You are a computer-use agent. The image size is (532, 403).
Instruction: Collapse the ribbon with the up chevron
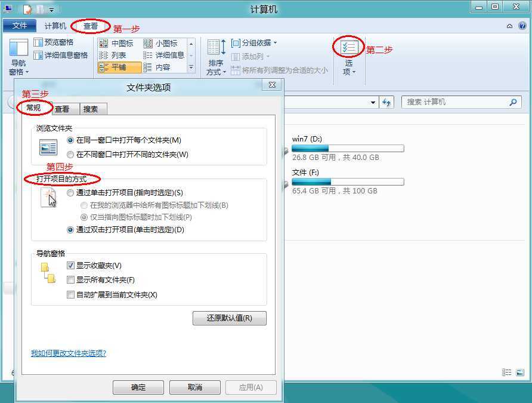point(509,26)
